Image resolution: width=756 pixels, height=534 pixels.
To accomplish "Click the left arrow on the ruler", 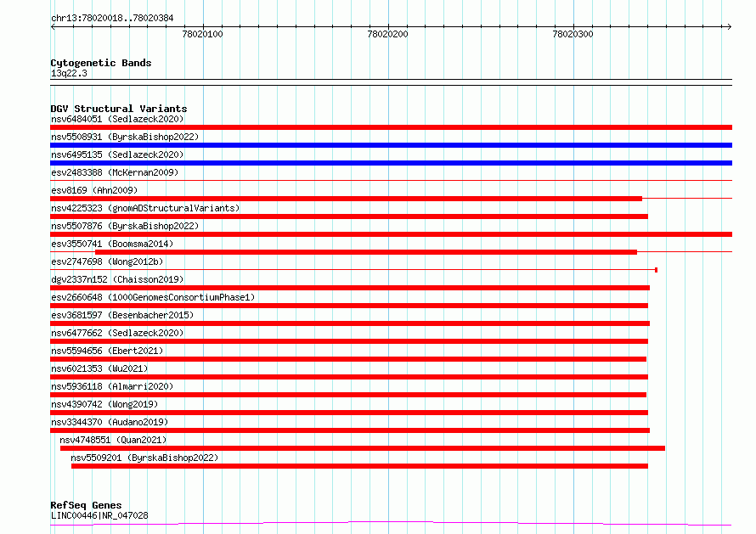I will click(x=53, y=27).
